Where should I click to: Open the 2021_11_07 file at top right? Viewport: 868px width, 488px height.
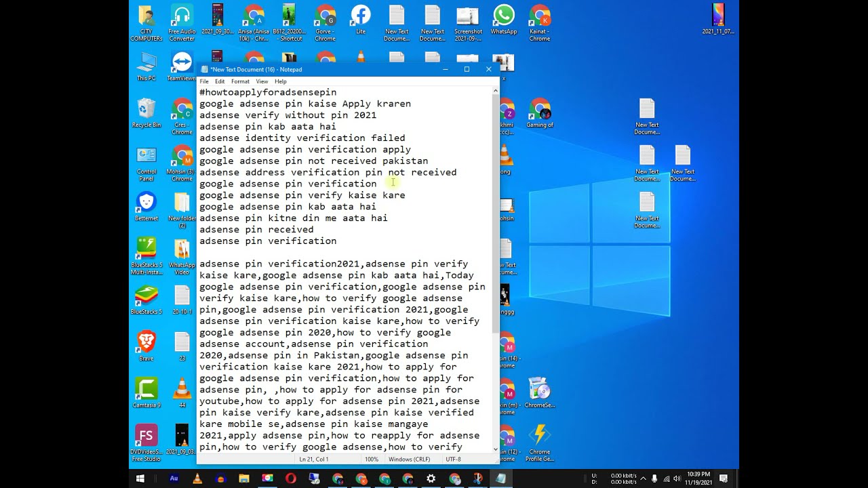718,20
